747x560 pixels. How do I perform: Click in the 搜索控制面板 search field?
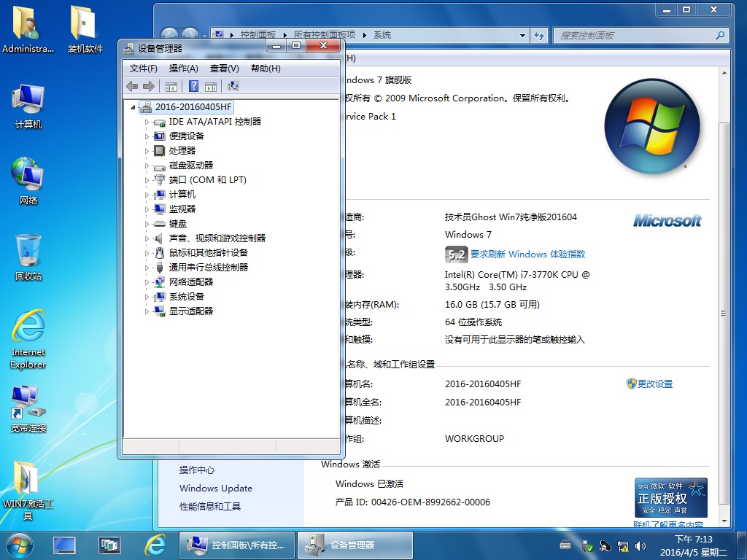coord(640,35)
